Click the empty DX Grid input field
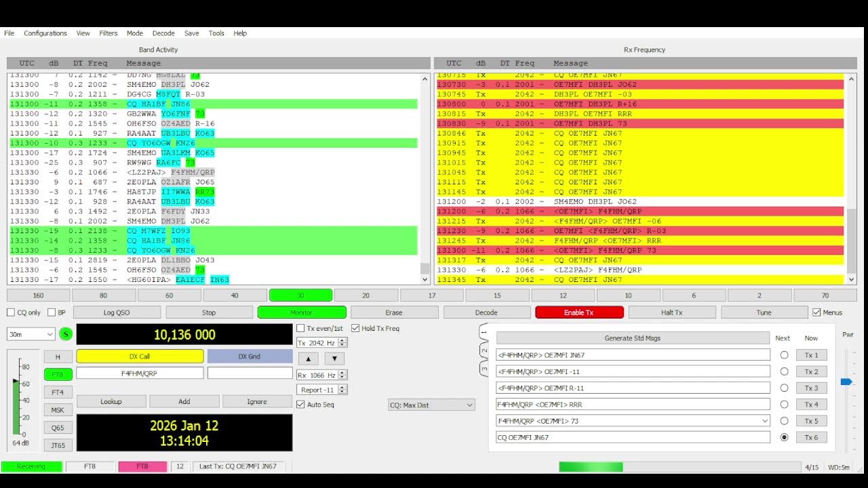868x488 pixels. click(250, 373)
